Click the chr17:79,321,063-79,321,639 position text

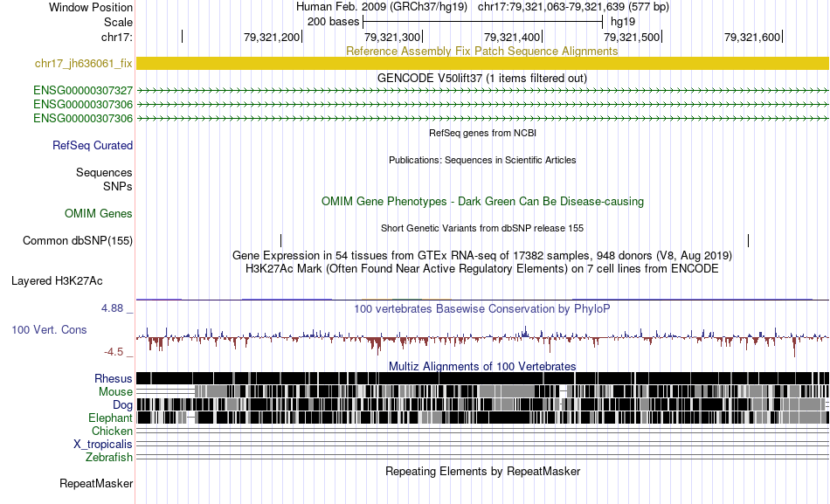tap(573, 7)
